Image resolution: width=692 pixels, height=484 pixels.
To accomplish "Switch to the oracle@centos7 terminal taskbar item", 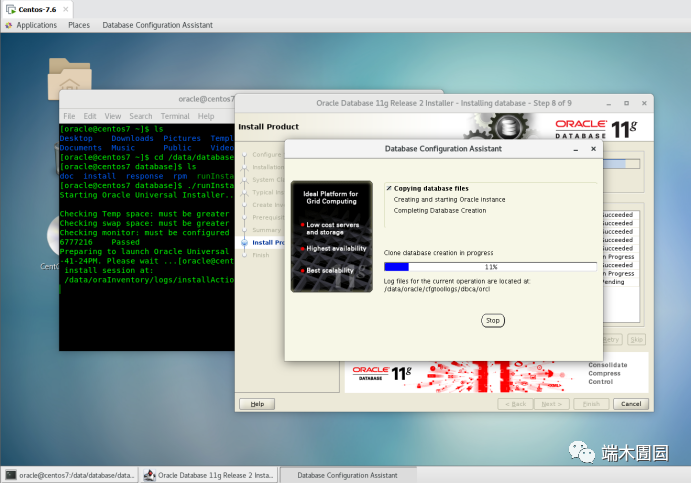I will click(70, 475).
